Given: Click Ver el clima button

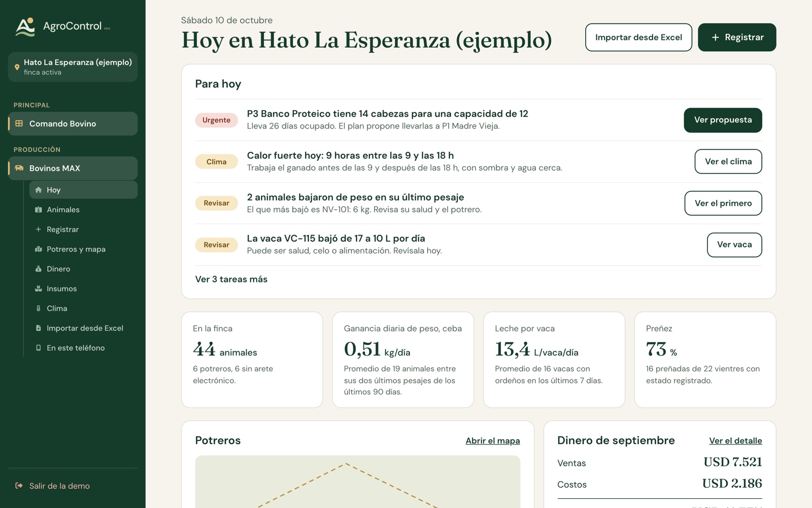Looking at the screenshot, I should [x=728, y=162].
